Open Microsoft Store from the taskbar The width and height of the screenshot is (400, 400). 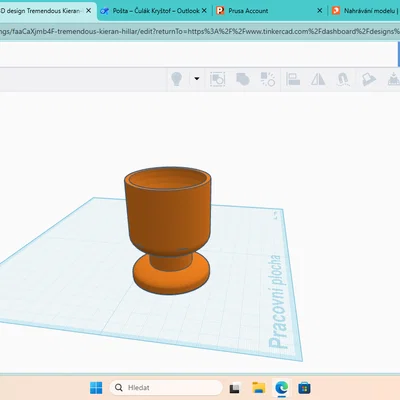[x=304, y=388]
